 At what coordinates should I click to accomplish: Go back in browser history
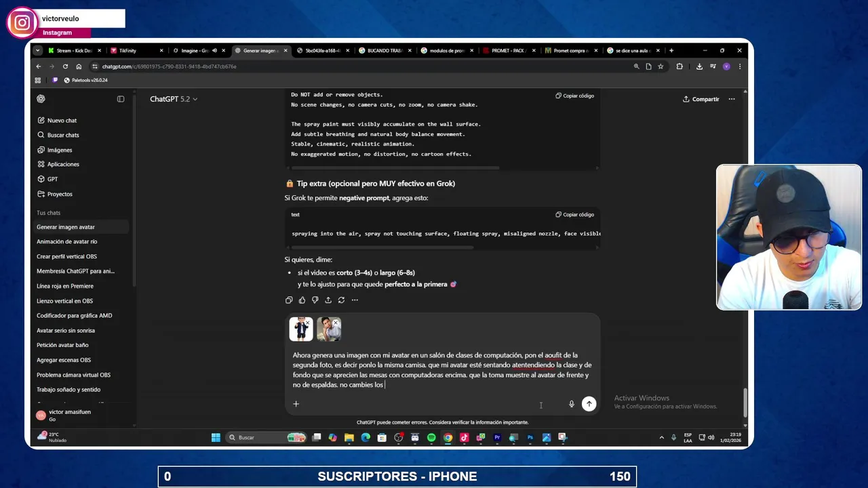[x=39, y=66]
